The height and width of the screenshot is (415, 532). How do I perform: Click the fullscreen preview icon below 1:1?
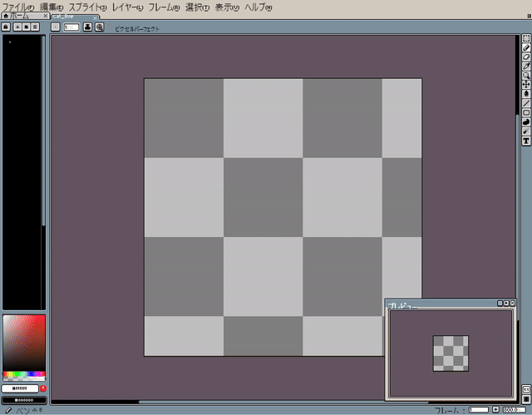tap(526, 398)
